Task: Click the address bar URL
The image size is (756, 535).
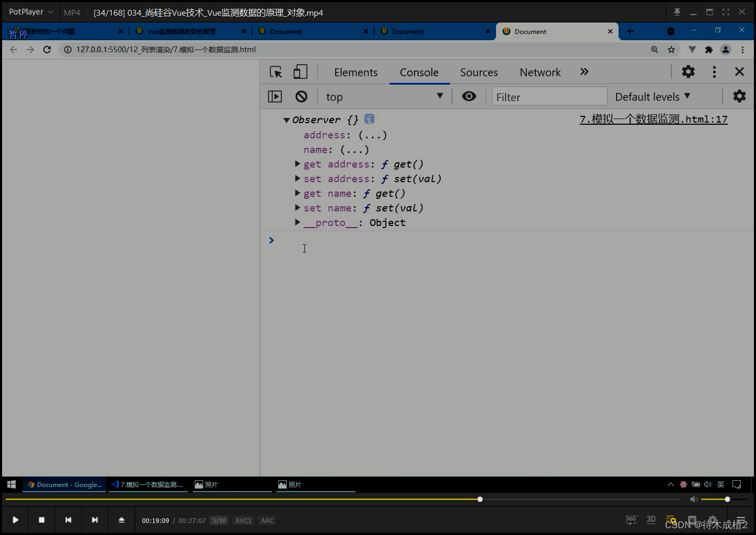Action: [166, 50]
